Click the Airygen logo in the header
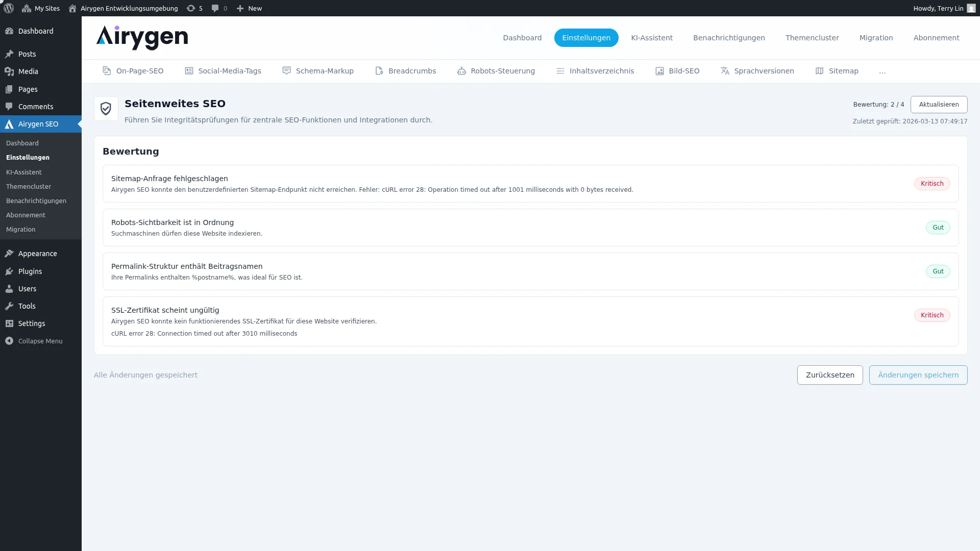 pyautogui.click(x=142, y=38)
